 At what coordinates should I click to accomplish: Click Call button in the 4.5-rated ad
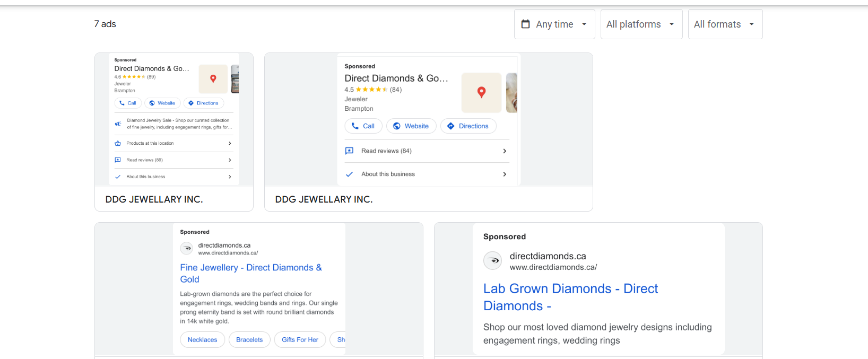pyautogui.click(x=363, y=126)
